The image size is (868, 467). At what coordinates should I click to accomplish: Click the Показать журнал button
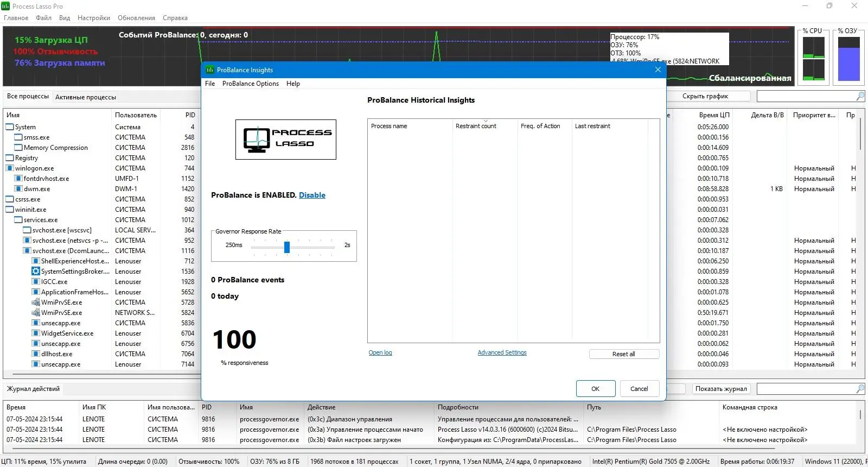pyautogui.click(x=722, y=389)
